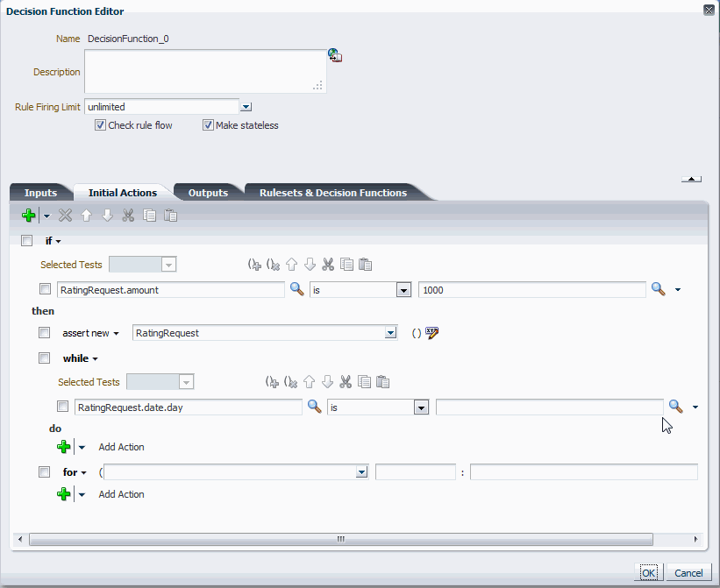Click the surround-with-parentheses icon in the if tests row
The width and height of the screenshot is (720, 588).
pyautogui.click(x=254, y=265)
